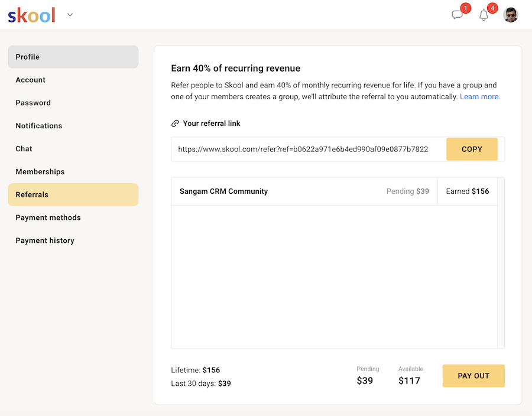Follow the Learn more link
This screenshot has height=416, width=532.
pos(480,96)
